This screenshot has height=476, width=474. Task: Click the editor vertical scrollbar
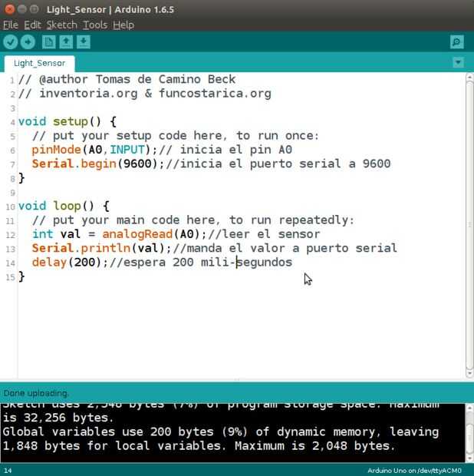469,225
